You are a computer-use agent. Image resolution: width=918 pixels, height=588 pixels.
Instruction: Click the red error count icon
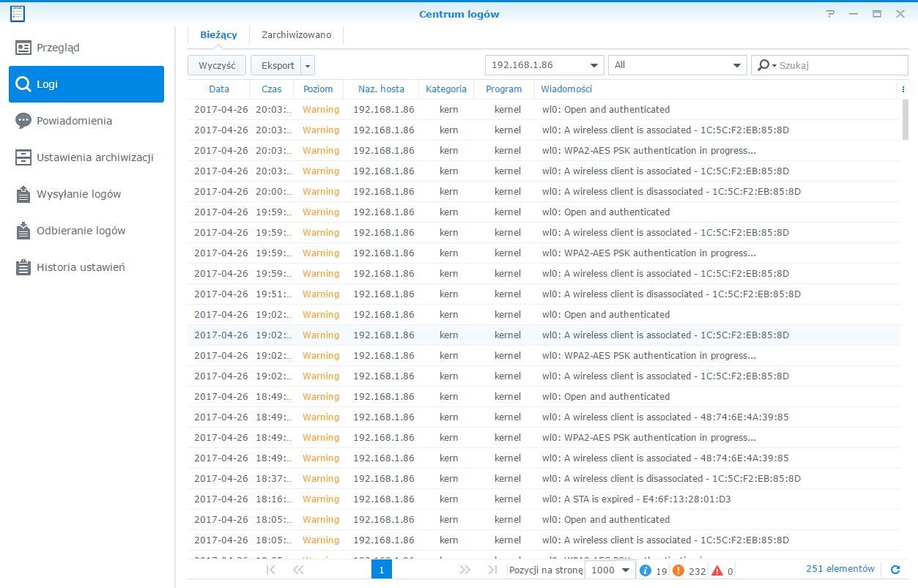[x=717, y=570]
